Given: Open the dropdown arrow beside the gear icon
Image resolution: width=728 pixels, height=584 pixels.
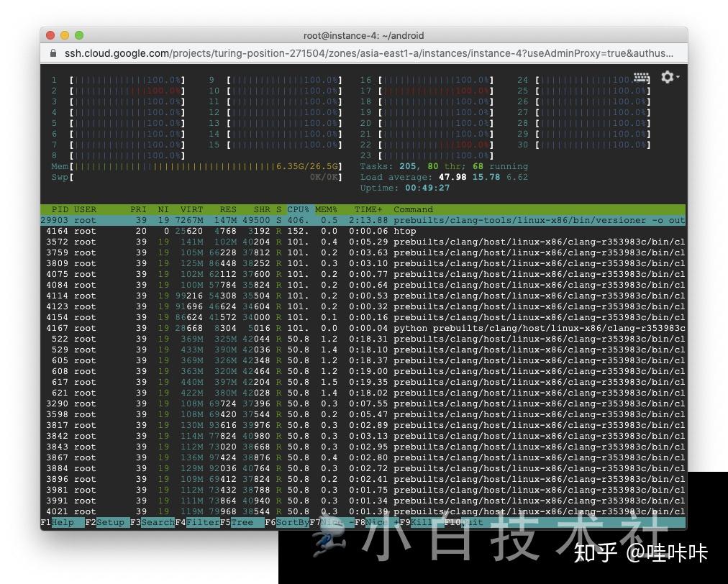Looking at the screenshot, I should (678, 76).
